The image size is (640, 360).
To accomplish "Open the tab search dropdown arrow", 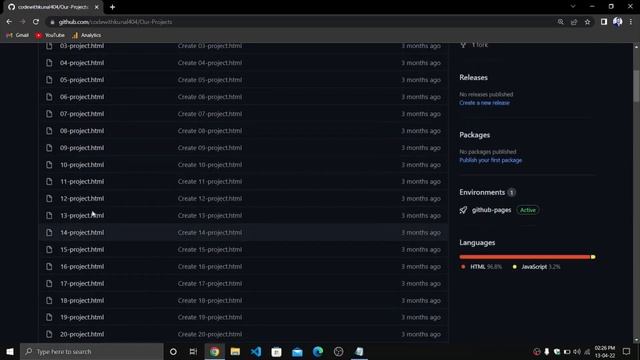I will [x=573, y=7].
